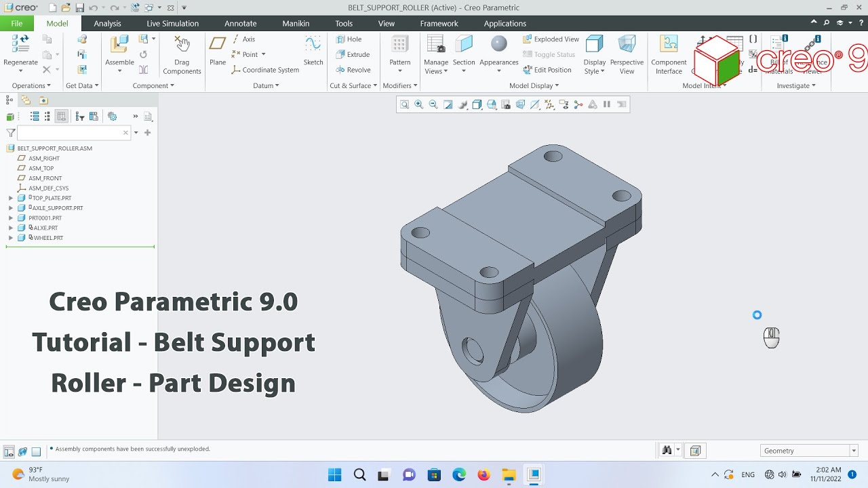Open the Cut & Surface group dropdown
The height and width of the screenshot is (488, 868).
353,85
